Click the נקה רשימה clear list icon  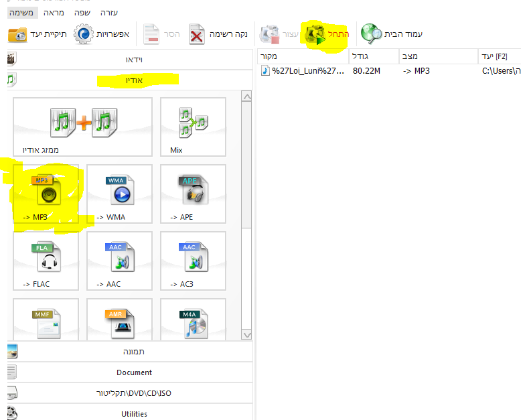[196, 34]
